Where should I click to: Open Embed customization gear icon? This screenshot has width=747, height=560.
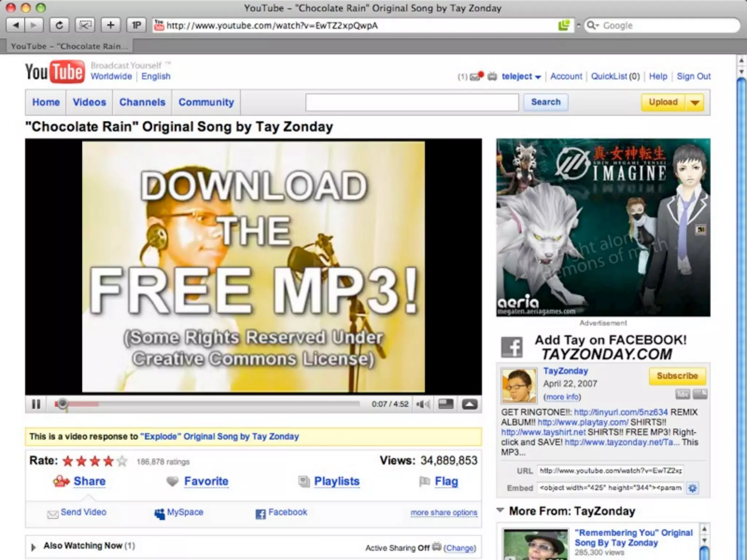click(692, 488)
